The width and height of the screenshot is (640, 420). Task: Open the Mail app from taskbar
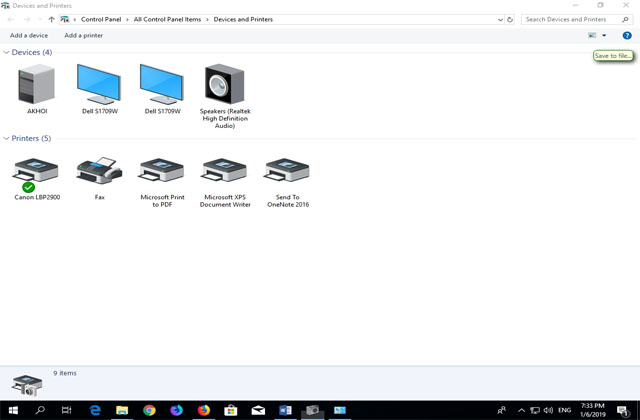[x=258, y=410]
